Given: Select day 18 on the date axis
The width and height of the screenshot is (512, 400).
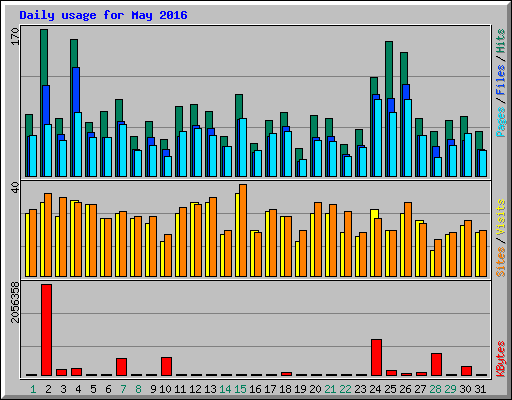Looking at the screenshot, I should (285, 389).
